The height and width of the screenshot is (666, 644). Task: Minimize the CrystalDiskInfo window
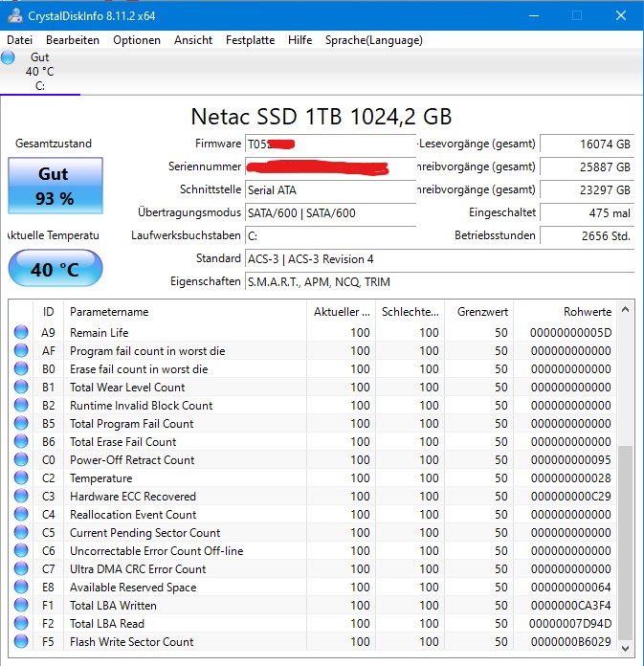pyautogui.click(x=534, y=15)
